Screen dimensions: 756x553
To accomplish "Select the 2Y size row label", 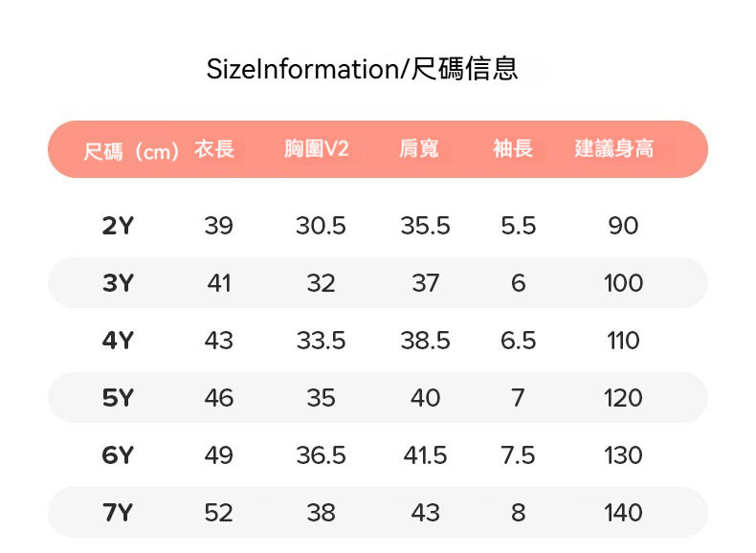I will tap(118, 226).
